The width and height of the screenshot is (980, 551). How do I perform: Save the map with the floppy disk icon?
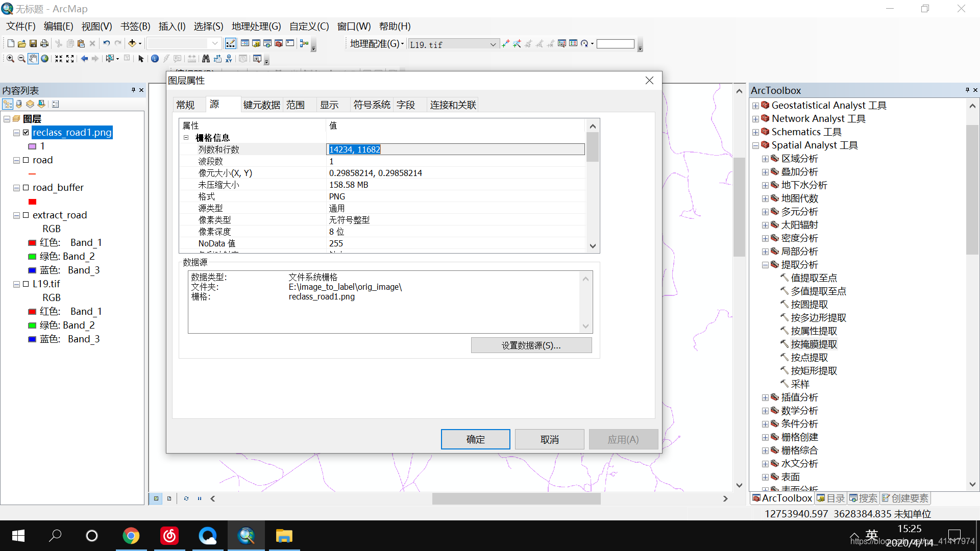click(33, 44)
